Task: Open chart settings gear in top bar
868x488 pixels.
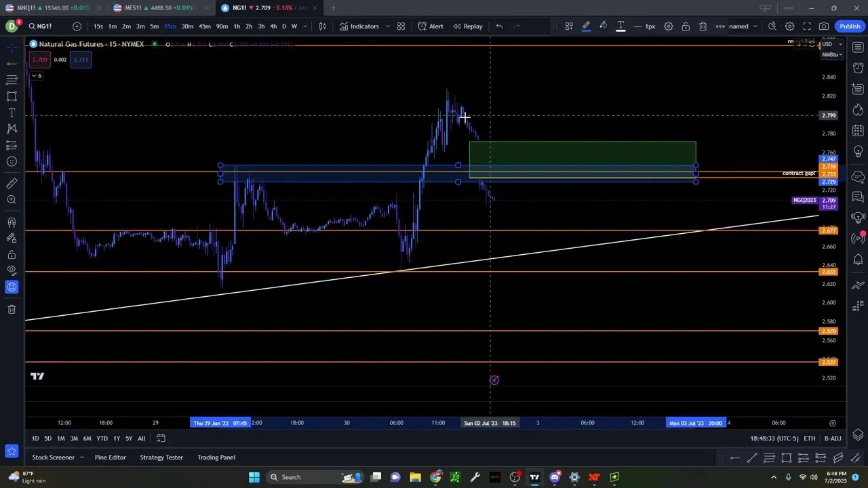Action: pos(789,26)
